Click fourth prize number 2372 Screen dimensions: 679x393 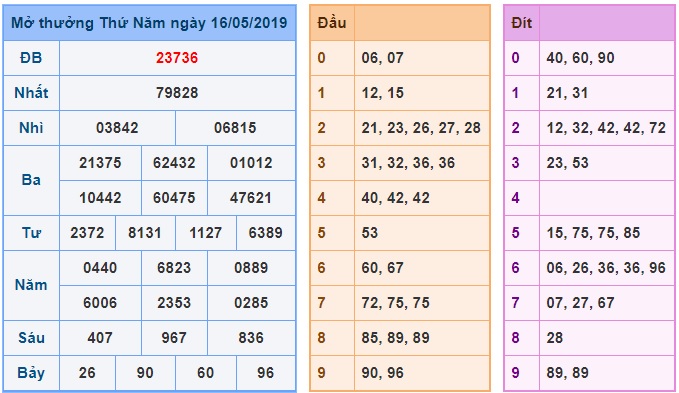(87, 233)
